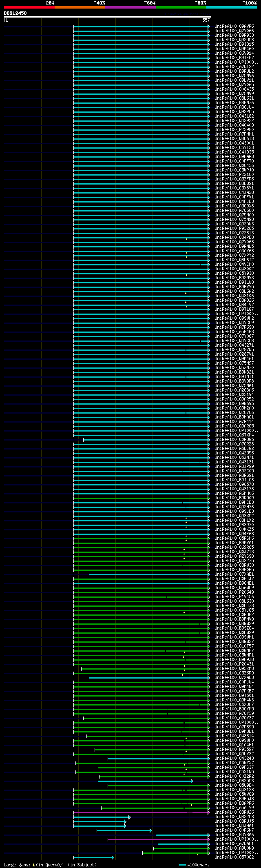
Task: Select label UniRef100_A7QRZ8
Action: (x=234, y=444)
